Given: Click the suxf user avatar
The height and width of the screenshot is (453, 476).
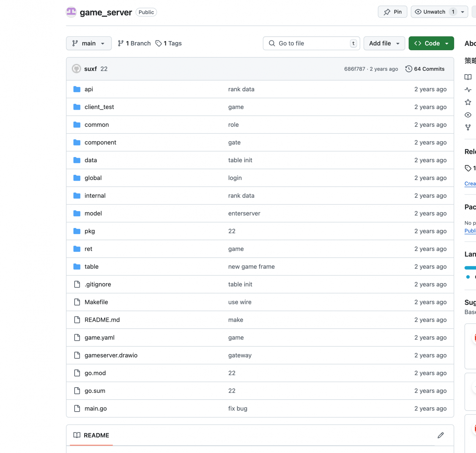Looking at the screenshot, I should tap(76, 69).
